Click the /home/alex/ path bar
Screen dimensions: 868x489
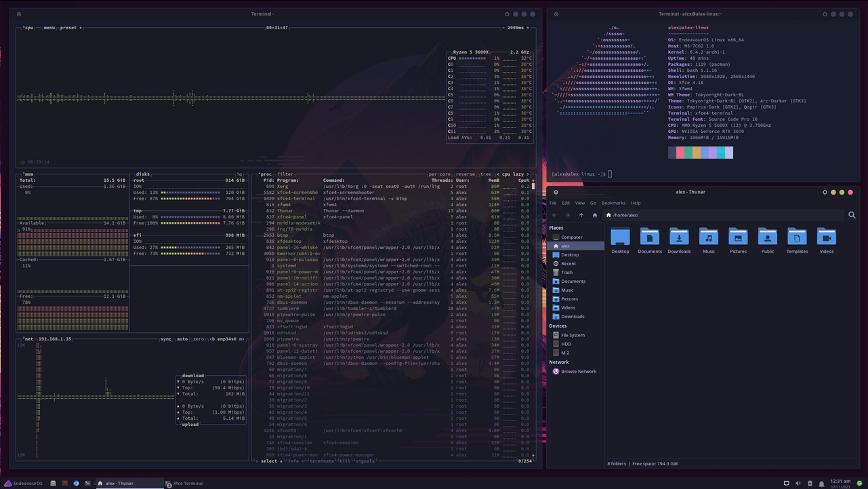pos(722,215)
